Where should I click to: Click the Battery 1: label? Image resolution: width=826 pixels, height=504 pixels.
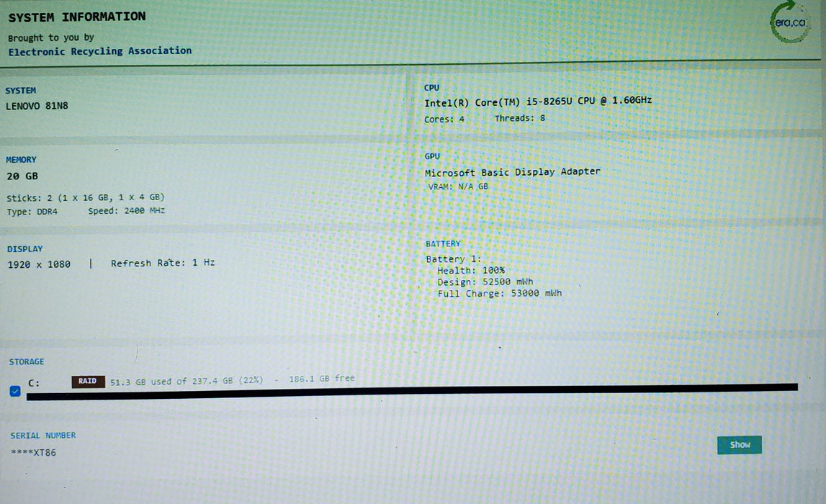point(454,259)
